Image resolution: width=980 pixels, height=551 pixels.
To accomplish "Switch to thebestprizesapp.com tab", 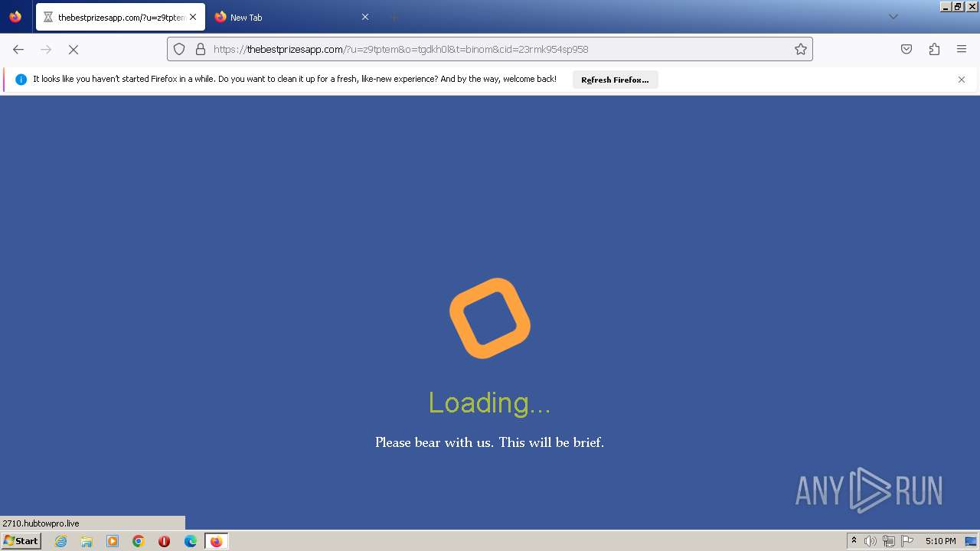I will (x=120, y=17).
